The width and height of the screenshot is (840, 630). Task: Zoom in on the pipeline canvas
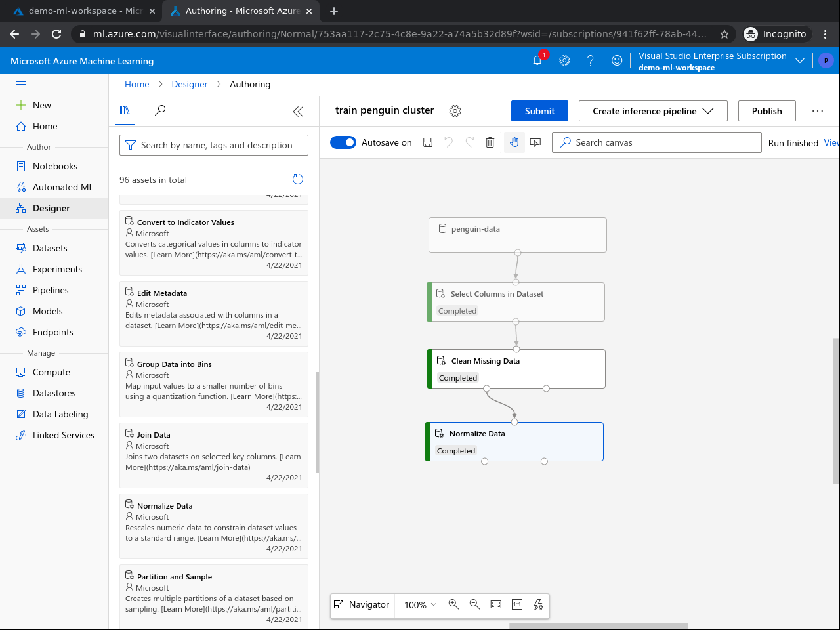[x=453, y=604]
